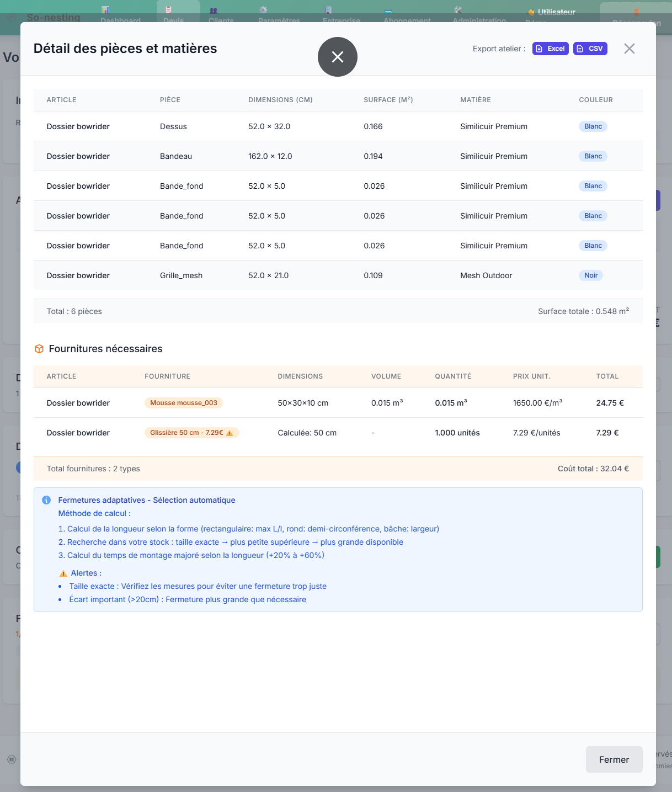Viewport: 672px width, 792px height.
Task: Switch to the Devis tab
Action: tap(173, 17)
